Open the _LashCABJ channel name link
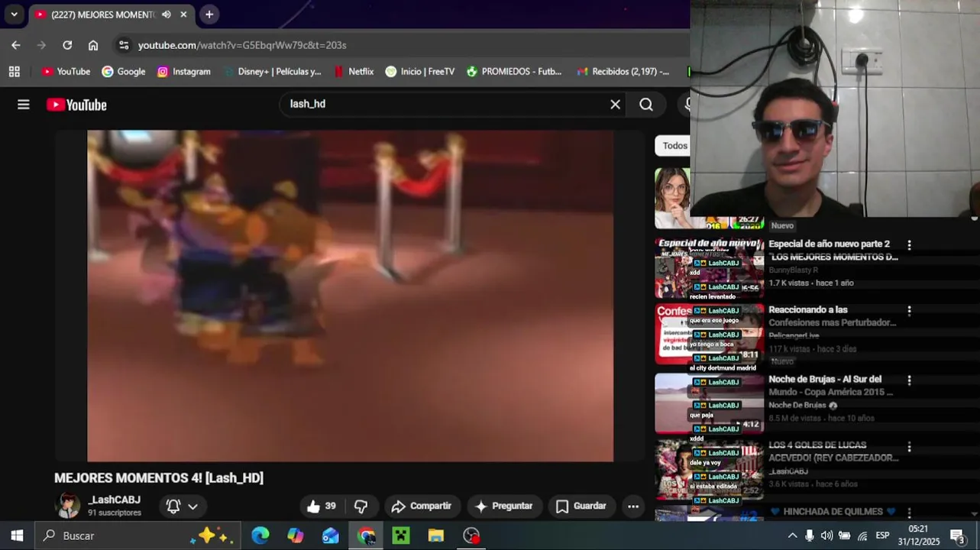 pyautogui.click(x=115, y=500)
